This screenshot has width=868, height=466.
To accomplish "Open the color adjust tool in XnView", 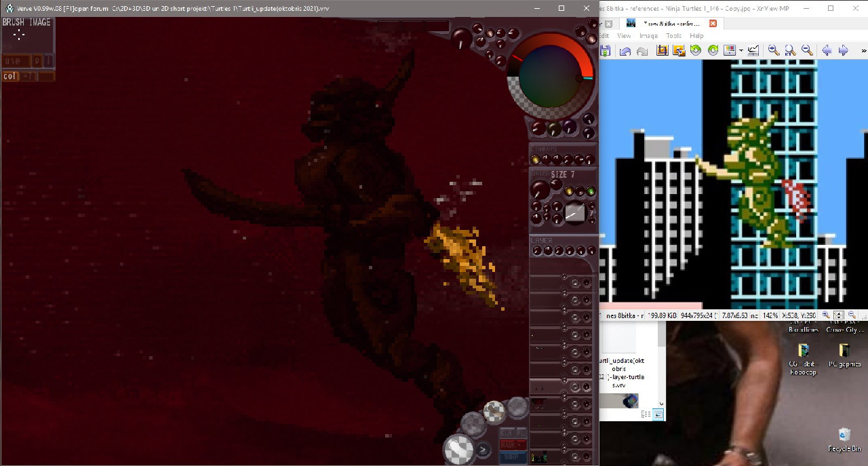I will 730,50.
